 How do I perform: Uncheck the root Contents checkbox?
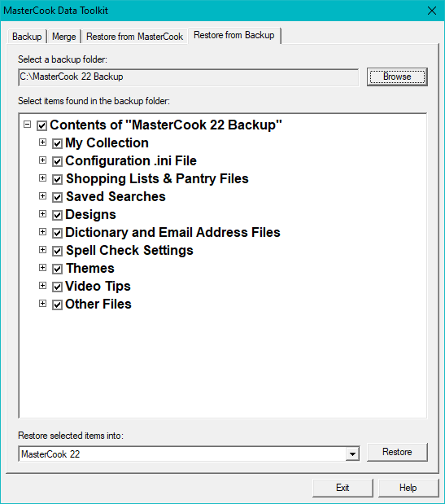click(42, 125)
